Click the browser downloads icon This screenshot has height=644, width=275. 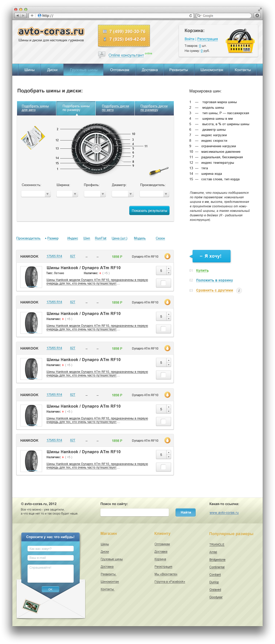pyautogui.click(x=257, y=16)
